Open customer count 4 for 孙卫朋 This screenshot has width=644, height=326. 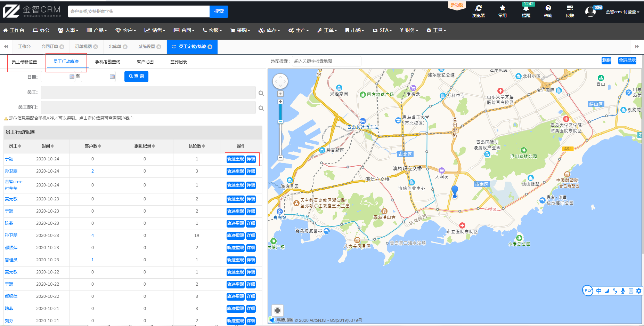92,236
